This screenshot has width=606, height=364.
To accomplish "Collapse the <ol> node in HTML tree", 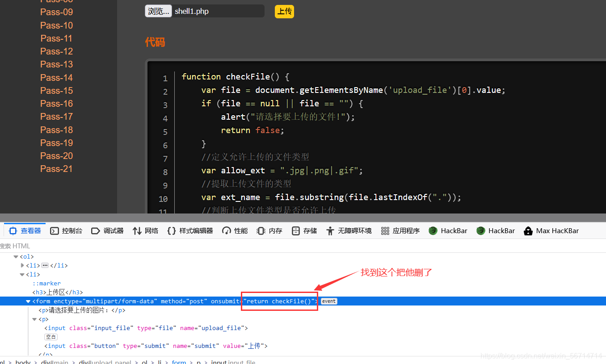I will point(16,257).
